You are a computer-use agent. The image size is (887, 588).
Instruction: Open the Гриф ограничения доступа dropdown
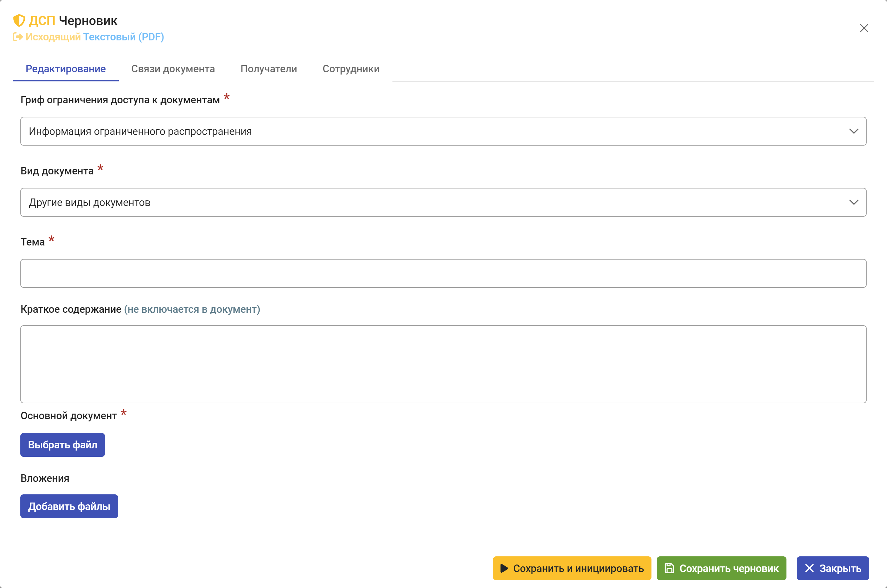coord(443,131)
